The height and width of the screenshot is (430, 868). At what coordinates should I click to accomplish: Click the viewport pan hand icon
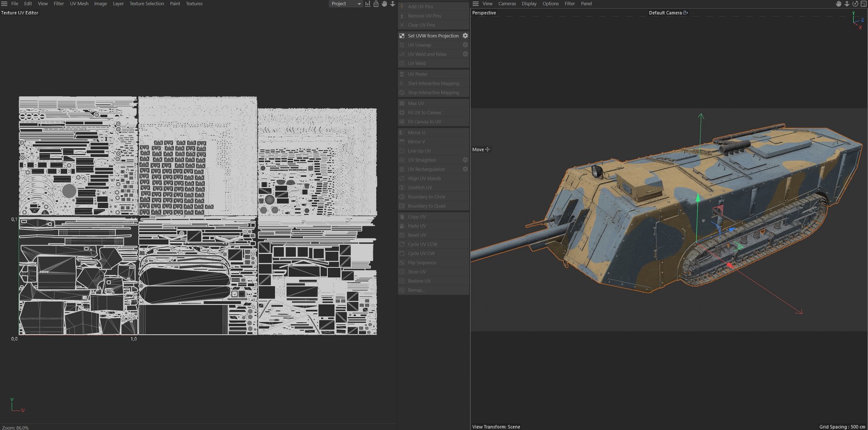coord(839,4)
